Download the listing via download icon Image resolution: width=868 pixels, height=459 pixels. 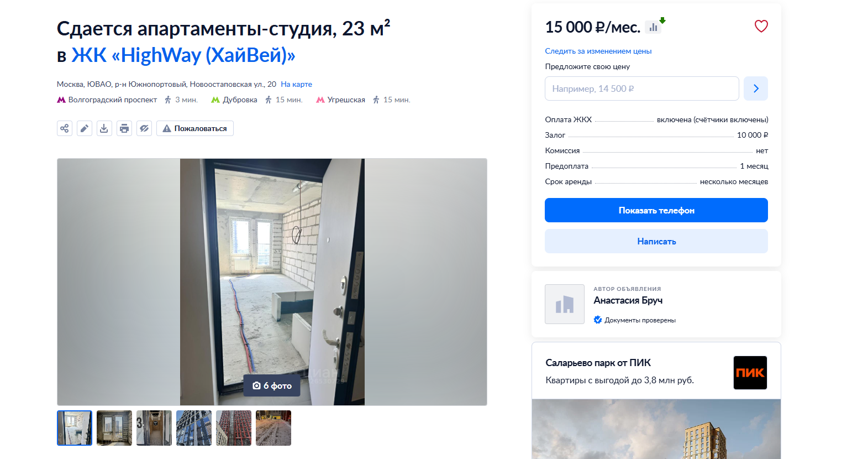pos(104,128)
